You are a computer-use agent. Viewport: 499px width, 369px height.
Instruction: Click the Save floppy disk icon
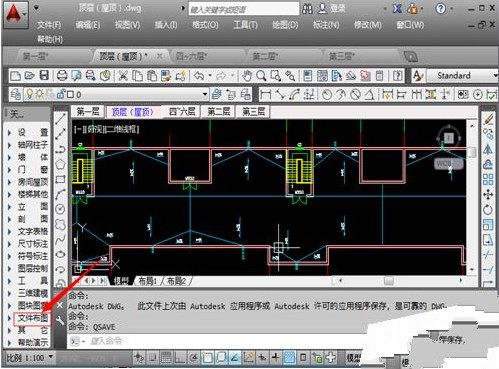tap(44, 76)
